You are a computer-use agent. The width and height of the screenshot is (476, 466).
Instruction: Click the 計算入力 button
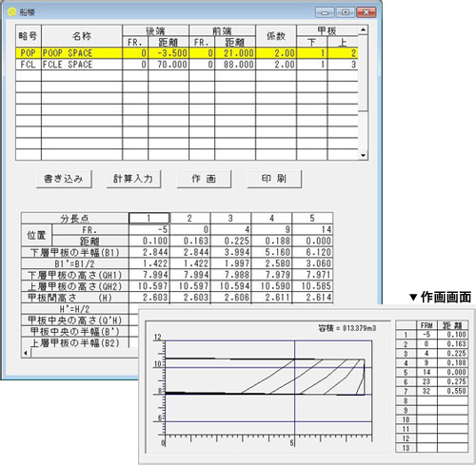click(133, 179)
